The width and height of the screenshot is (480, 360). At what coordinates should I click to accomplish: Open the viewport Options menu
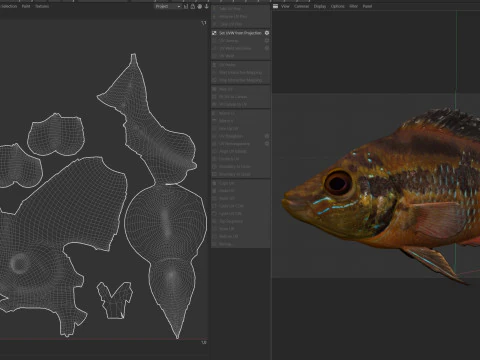[x=338, y=6]
